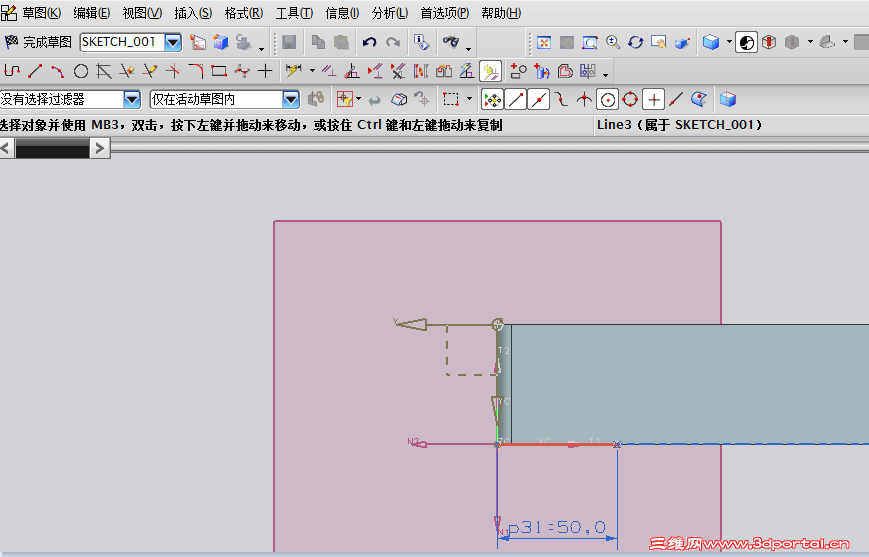The image size is (869, 557).
Task: Open the 编辑(E) menu
Action: pyautogui.click(x=91, y=13)
